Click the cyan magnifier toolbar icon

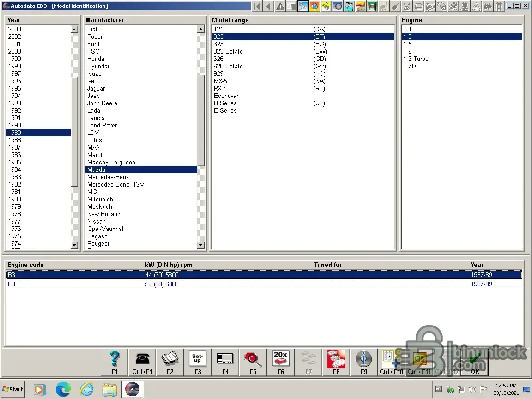point(349,6)
